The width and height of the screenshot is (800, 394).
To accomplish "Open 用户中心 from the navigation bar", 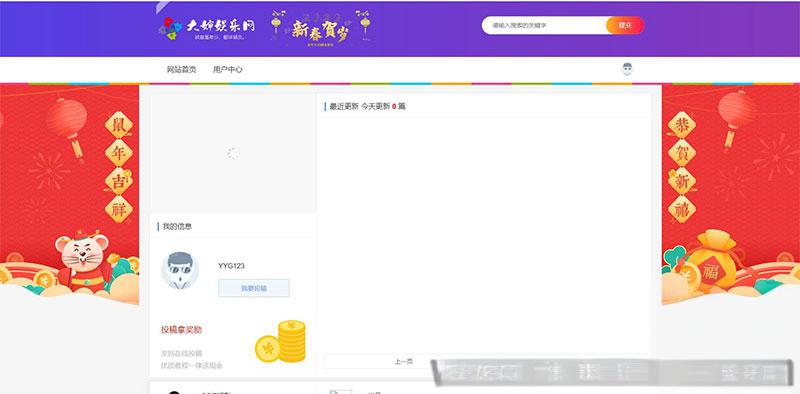I will [228, 69].
